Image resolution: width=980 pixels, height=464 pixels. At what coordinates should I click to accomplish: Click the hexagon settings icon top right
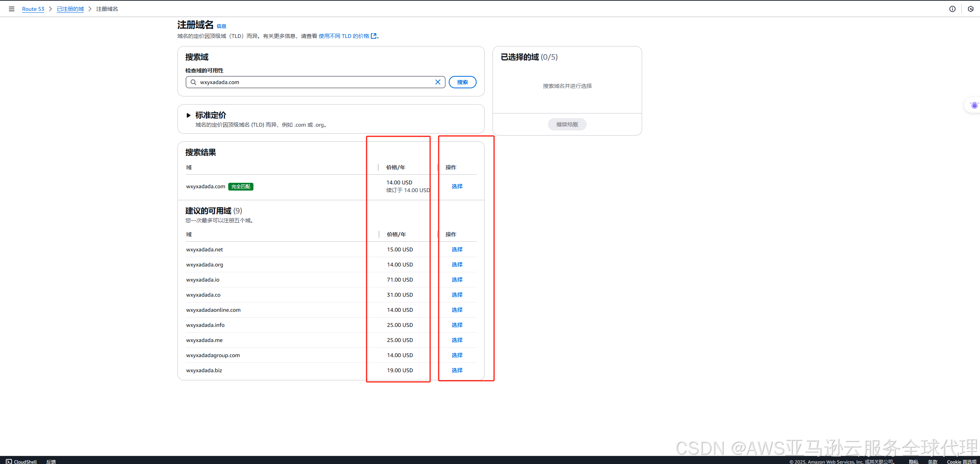point(970,9)
